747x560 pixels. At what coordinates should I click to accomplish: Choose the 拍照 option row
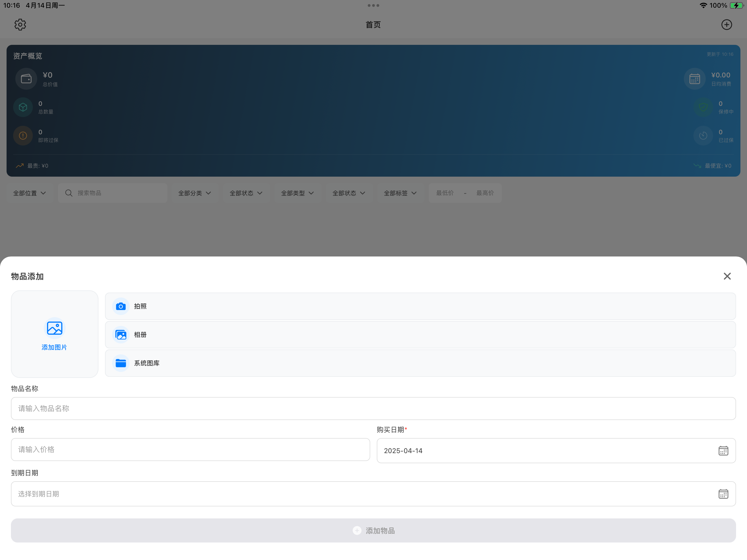pyautogui.click(x=421, y=306)
